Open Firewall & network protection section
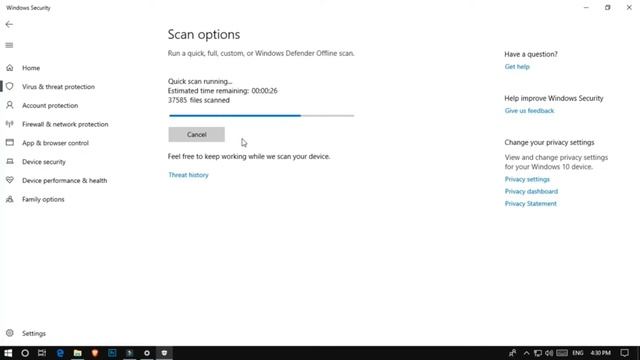 coord(65,124)
